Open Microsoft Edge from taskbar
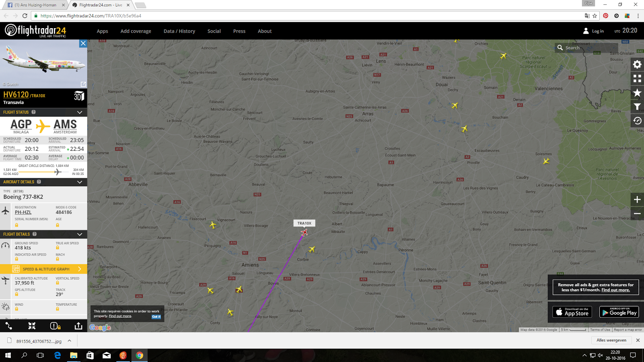The width and height of the screenshot is (644, 362). pyautogui.click(x=58, y=355)
